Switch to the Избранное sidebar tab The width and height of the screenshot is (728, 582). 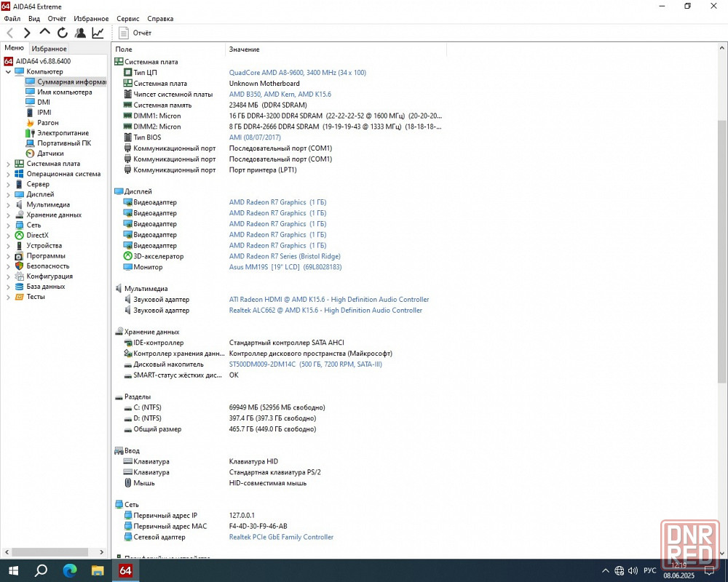click(x=50, y=48)
